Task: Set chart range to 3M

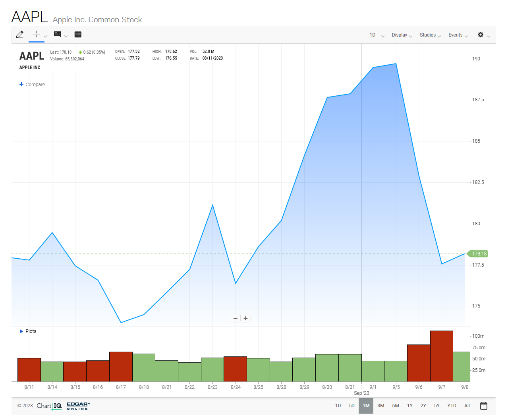Action: (x=380, y=406)
